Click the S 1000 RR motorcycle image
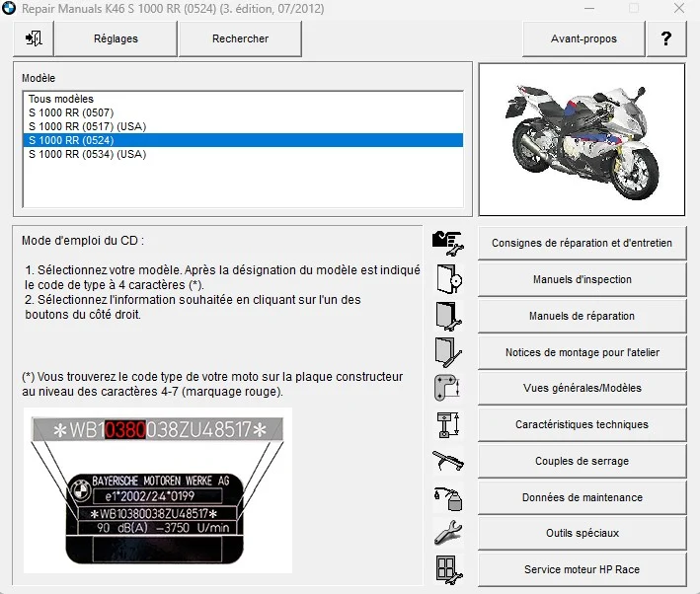This screenshot has height=594, width=700. click(x=582, y=140)
